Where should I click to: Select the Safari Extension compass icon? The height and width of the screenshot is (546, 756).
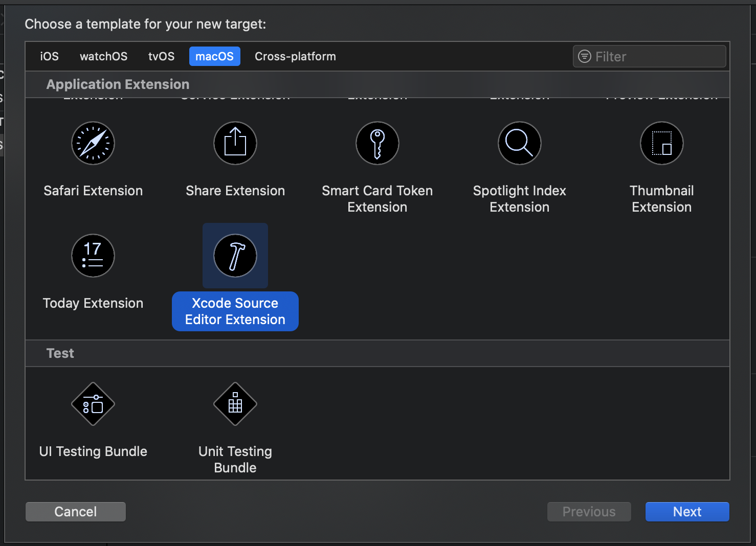coord(93,143)
